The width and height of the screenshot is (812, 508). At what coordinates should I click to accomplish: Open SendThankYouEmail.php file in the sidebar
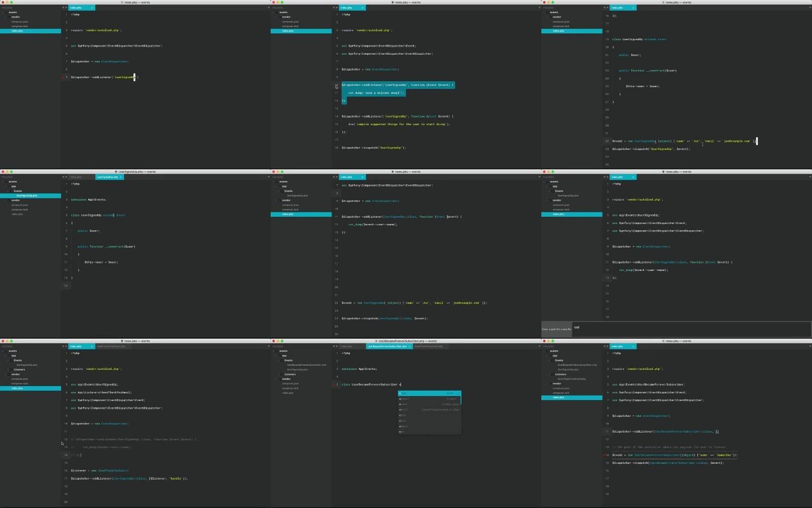pyautogui.click(x=571, y=379)
